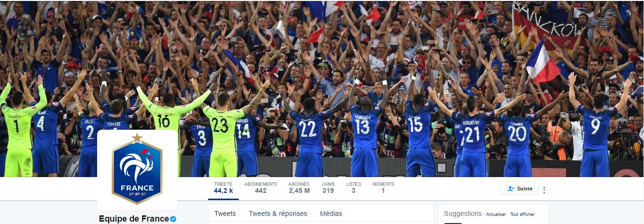Click the partially visible suggested account avatar
The image size is (644, 224).
point(453,223)
